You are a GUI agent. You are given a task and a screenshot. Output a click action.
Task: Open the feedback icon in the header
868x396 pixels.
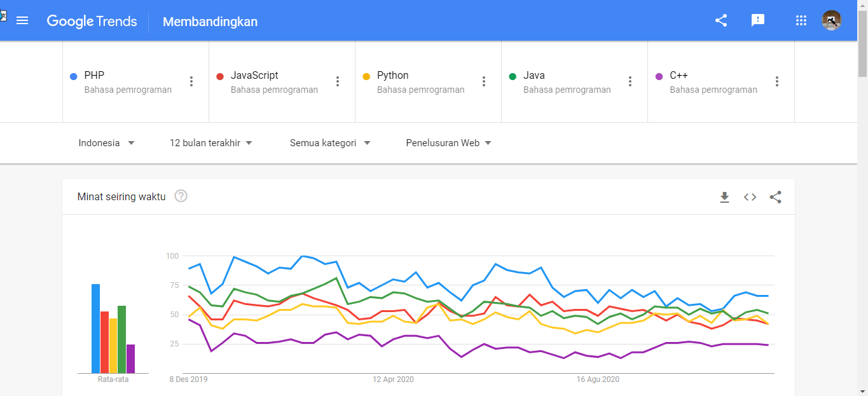coord(757,20)
